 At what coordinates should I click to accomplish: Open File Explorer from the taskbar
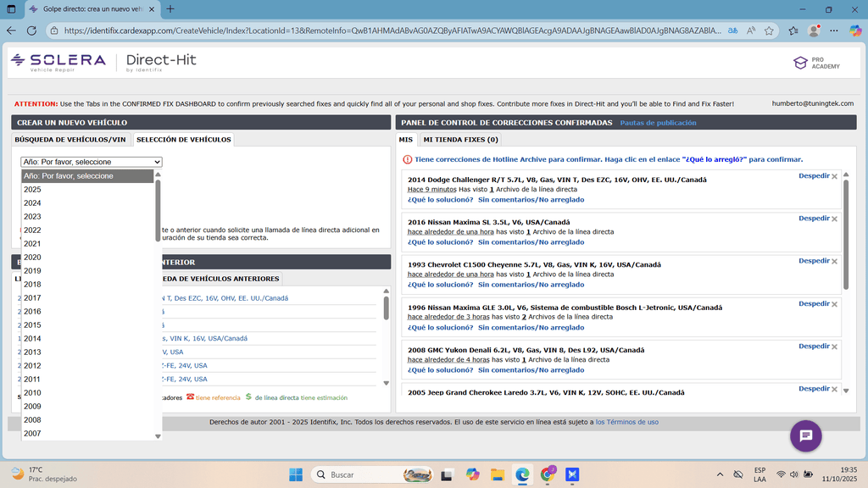pos(498,474)
